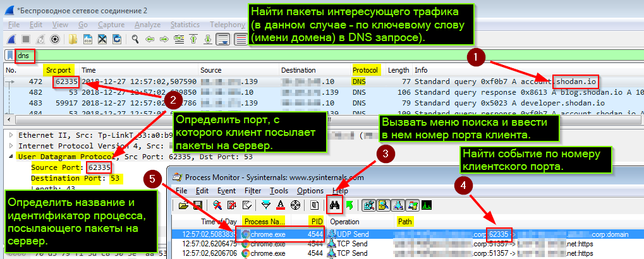This screenshot has height=259, width=644.
Task: Open a log file in Process Monitor
Action: click(183, 205)
